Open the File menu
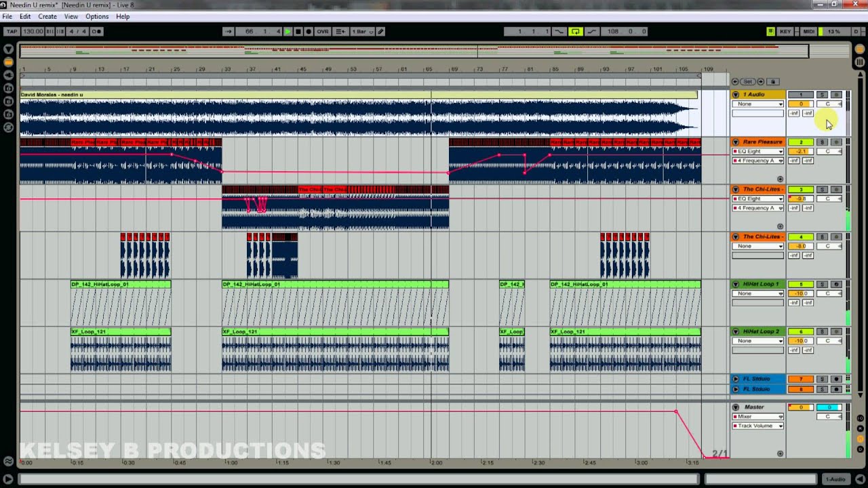This screenshot has width=868, height=488. [x=7, y=16]
